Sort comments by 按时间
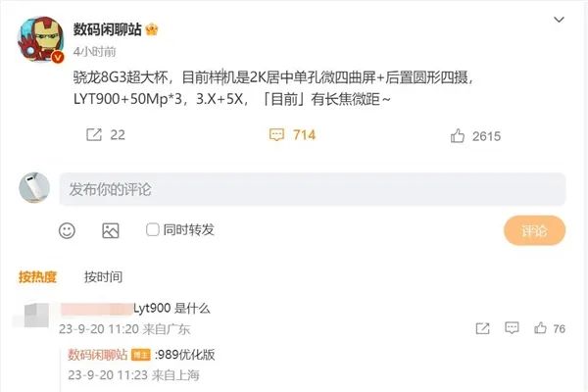 [x=103, y=276]
